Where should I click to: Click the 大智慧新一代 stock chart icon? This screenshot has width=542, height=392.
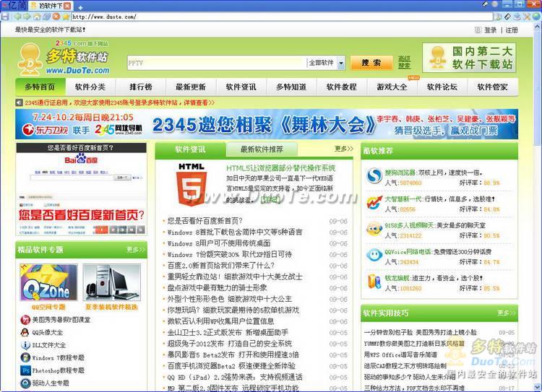(374, 203)
